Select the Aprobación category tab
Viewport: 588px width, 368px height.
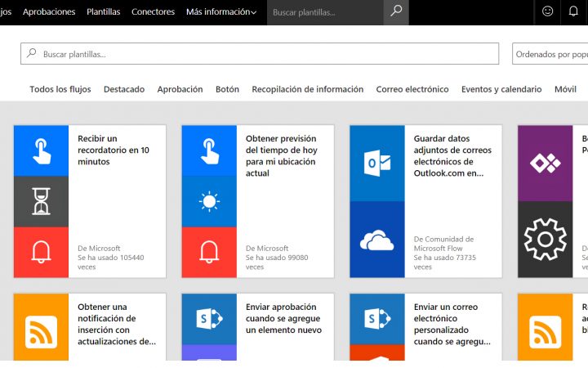click(x=180, y=89)
